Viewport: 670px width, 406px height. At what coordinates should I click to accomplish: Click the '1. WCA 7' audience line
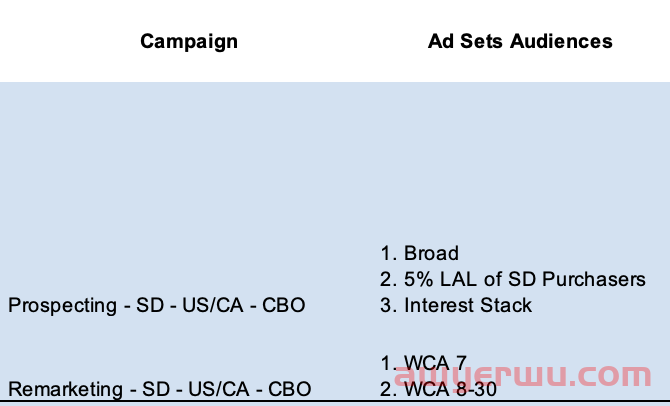(x=423, y=363)
